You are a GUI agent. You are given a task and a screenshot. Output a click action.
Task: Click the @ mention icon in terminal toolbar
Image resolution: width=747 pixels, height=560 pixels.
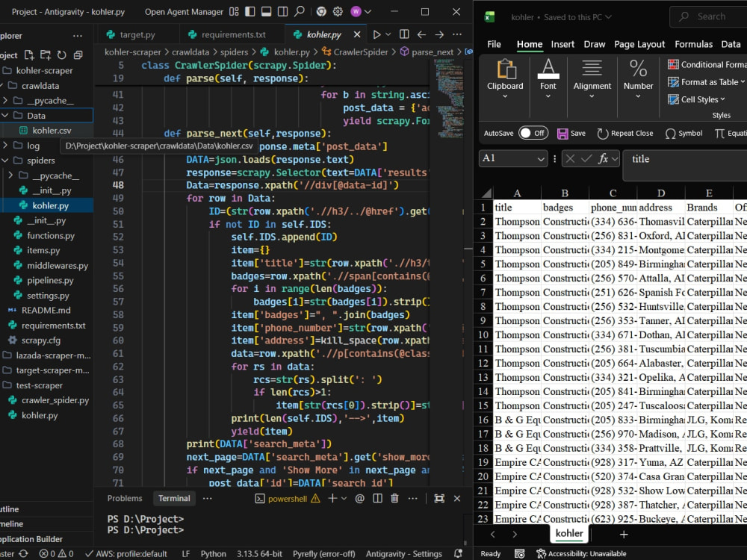pos(360,499)
